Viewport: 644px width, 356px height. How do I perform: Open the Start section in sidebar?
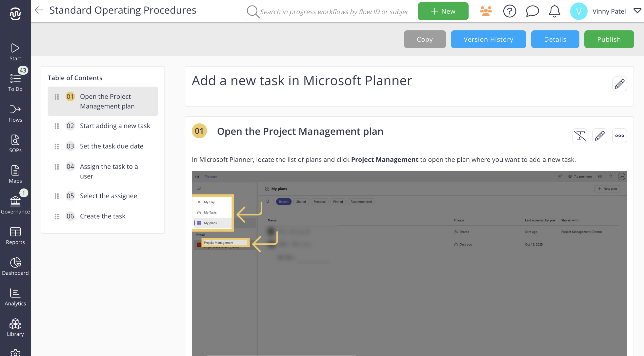tap(15, 52)
